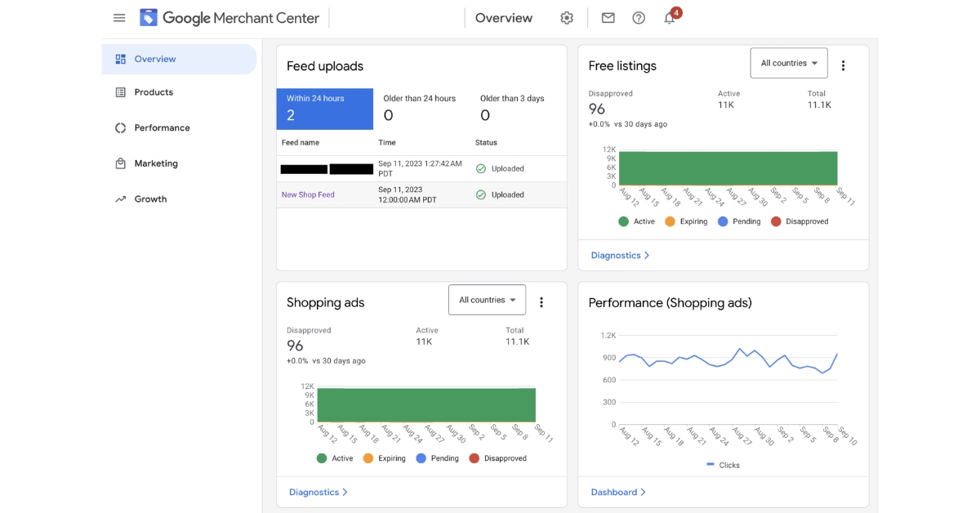Viewport: 980px width, 513px height.
Task: Click the Overview sidebar icon
Action: coord(120,59)
